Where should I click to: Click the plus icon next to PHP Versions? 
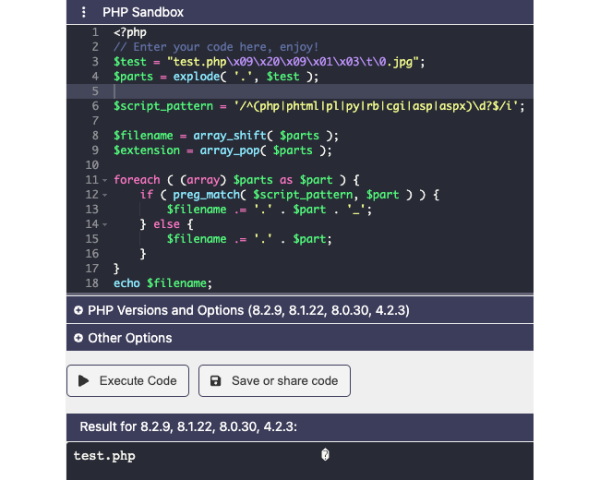tap(78, 310)
